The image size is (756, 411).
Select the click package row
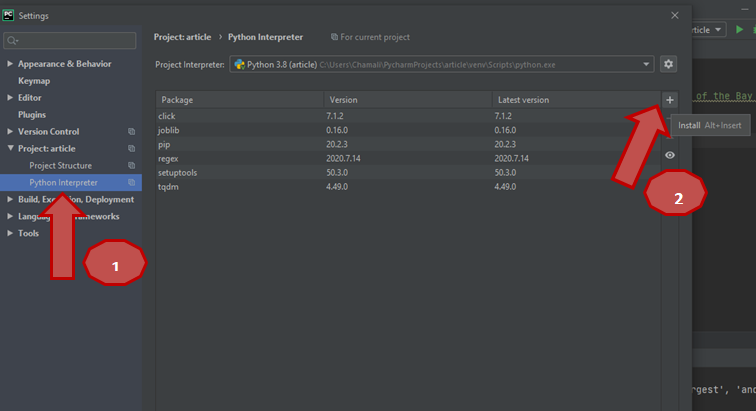click(408, 116)
